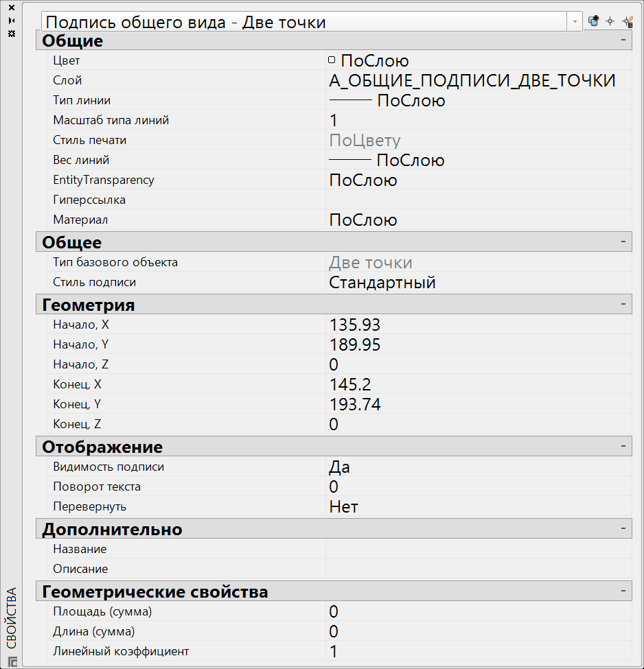The image size is (644, 669).
Task: Toggle Перевернуть from Нет
Action: (343, 506)
